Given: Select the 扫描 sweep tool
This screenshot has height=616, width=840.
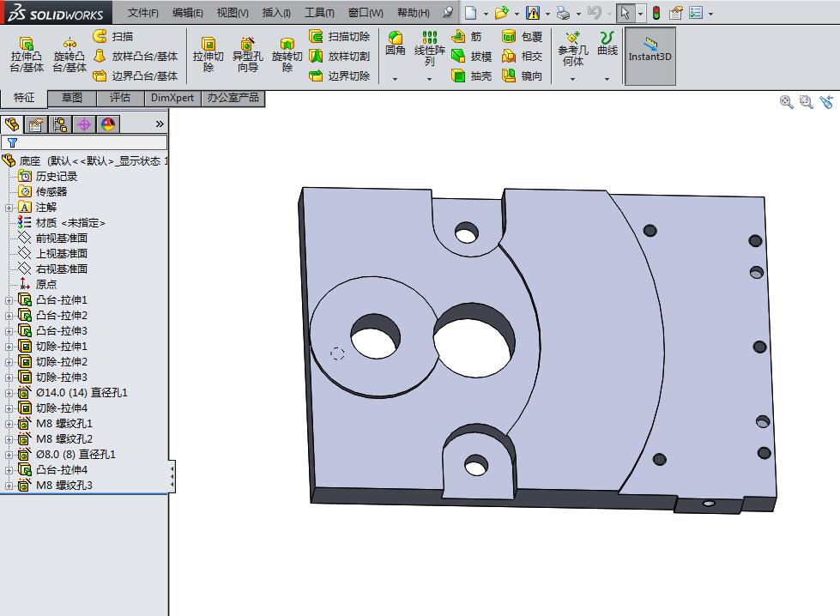Looking at the screenshot, I should click(113, 36).
